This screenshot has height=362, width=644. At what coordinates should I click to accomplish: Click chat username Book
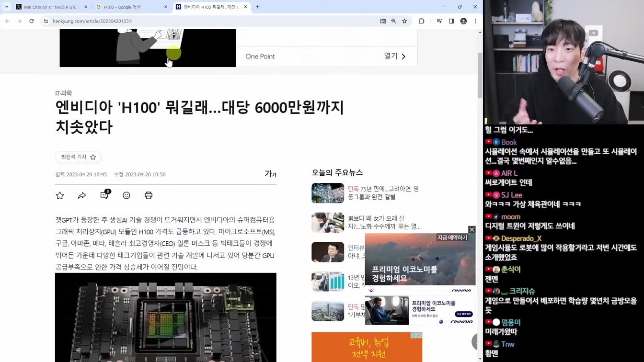point(509,142)
